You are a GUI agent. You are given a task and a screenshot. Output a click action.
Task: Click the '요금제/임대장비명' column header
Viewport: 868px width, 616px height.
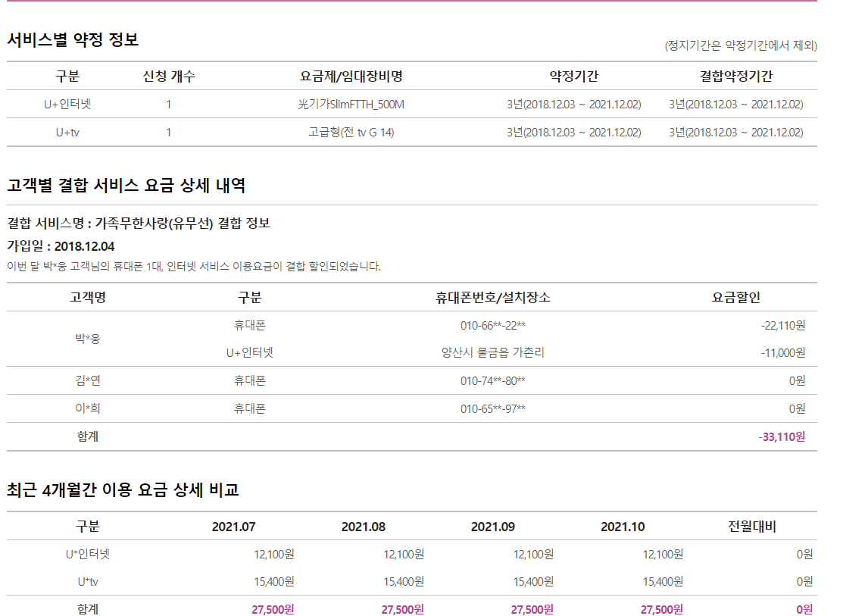(x=351, y=77)
